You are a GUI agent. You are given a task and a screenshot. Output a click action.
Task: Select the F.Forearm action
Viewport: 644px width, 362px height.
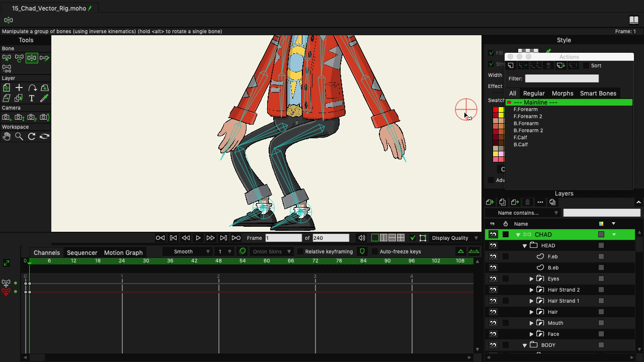click(x=525, y=109)
